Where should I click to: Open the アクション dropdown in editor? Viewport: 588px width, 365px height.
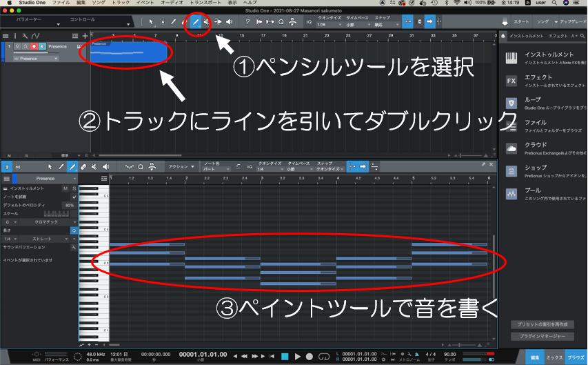click(x=181, y=167)
